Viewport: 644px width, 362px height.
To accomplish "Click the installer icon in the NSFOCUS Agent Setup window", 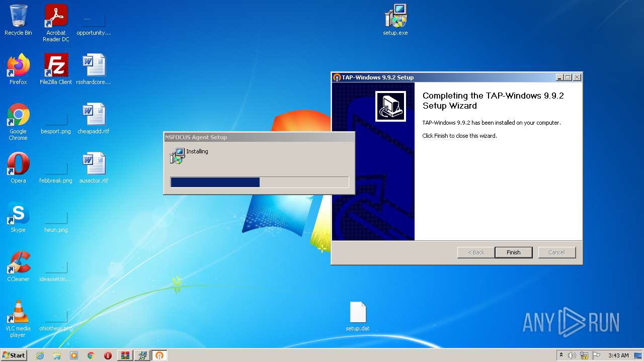I will (x=178, y=156).
